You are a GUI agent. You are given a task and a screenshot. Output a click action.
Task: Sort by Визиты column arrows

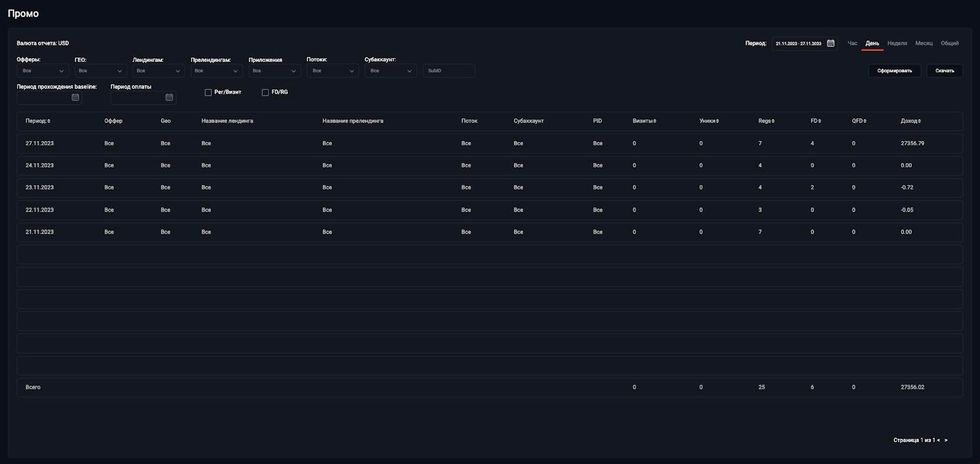655,121
